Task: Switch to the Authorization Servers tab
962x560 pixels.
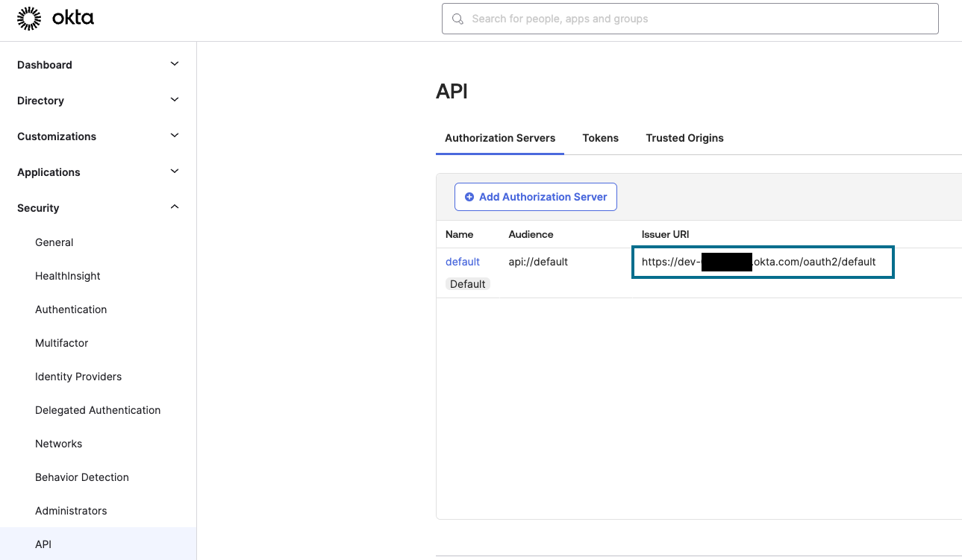Action: coord(500,138)
